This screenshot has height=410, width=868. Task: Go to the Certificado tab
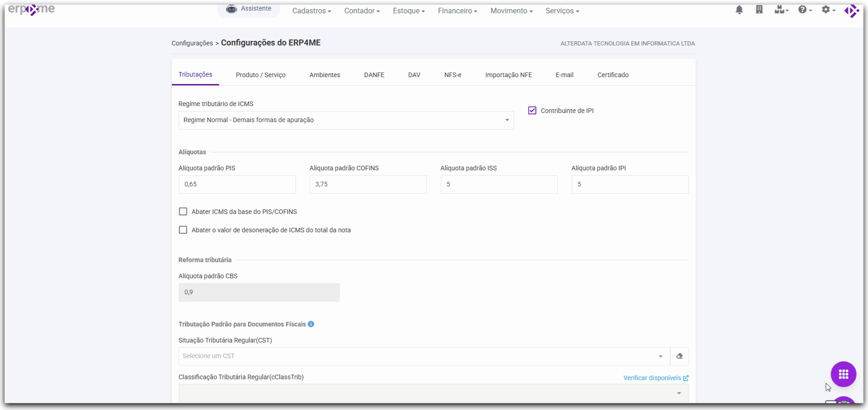coord(613,75)
